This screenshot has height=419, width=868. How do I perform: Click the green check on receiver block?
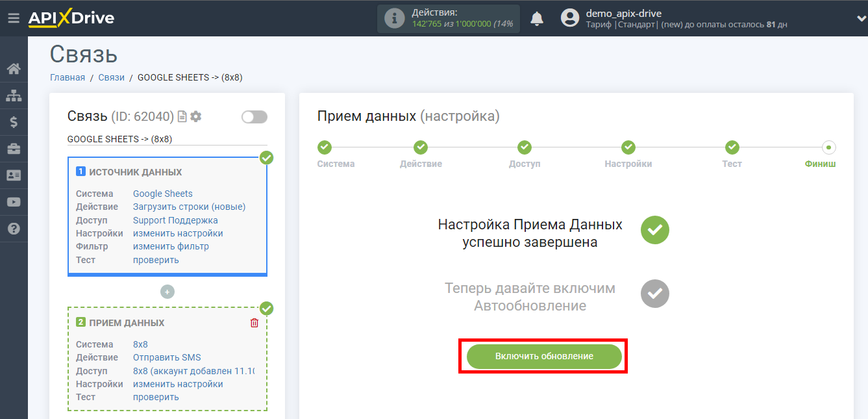[x=266, y=308]
